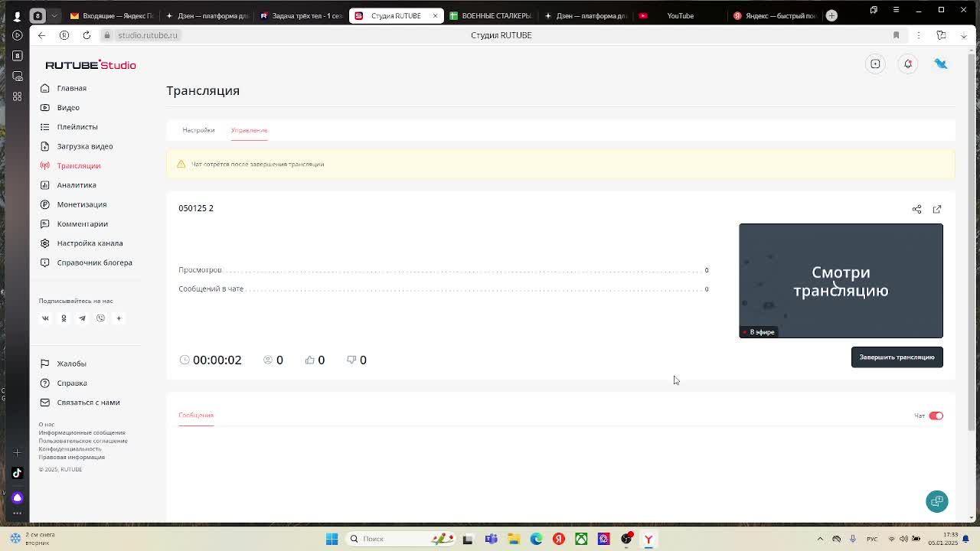The width and height of the screenshot is (980, 551).
Task: Open browser main hamburger menu
Action: point(896,9)
